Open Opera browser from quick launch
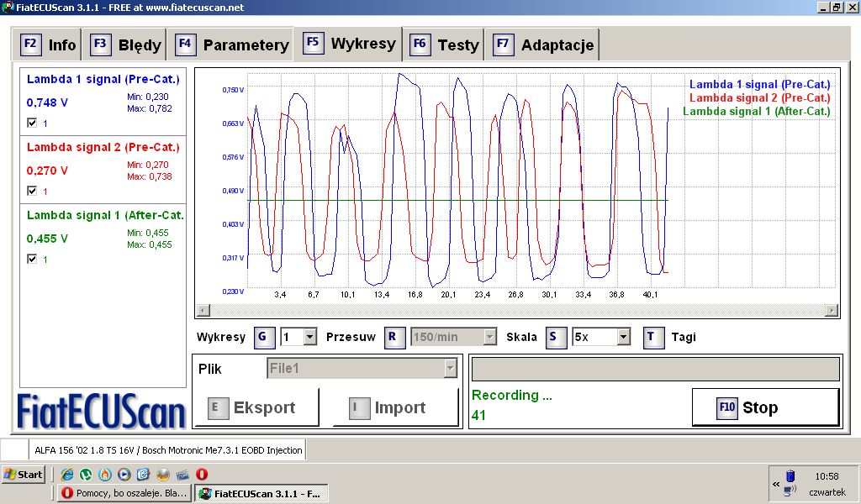Viewport: 861px width, 504px height. coord(202,475)
